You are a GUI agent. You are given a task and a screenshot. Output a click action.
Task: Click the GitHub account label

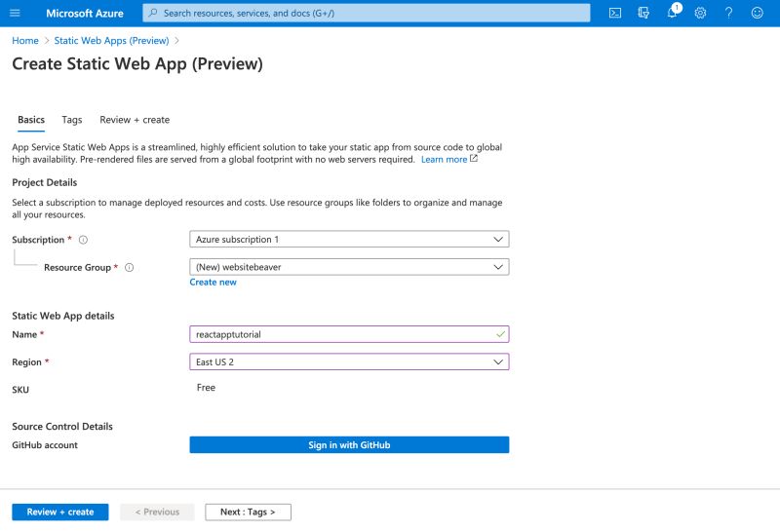click(45, 445)
